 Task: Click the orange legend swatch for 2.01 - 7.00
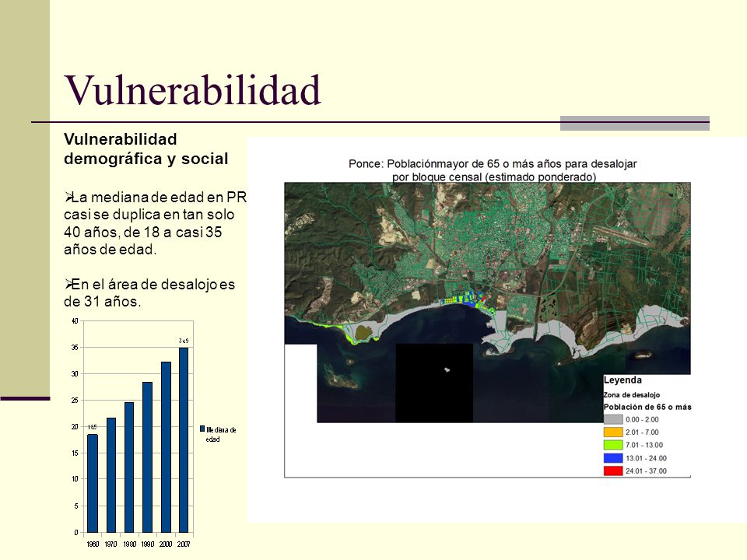pos(613,432)
